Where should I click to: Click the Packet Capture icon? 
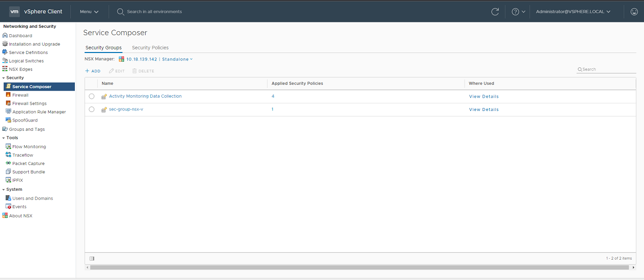coord(8,164)
